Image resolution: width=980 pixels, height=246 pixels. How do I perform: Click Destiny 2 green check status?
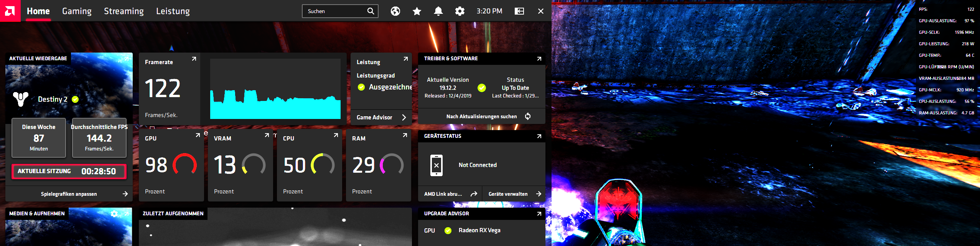tap(75, 99)
